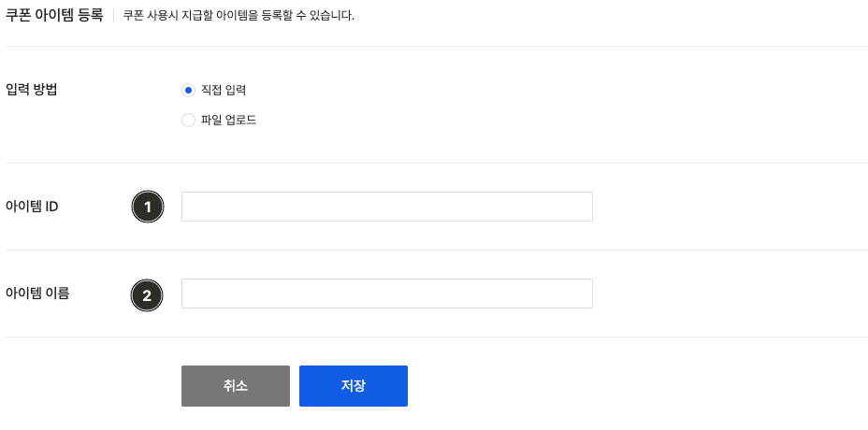Click the description text about 쿠폰 사용시 지급할 아이템

[239, 16]
